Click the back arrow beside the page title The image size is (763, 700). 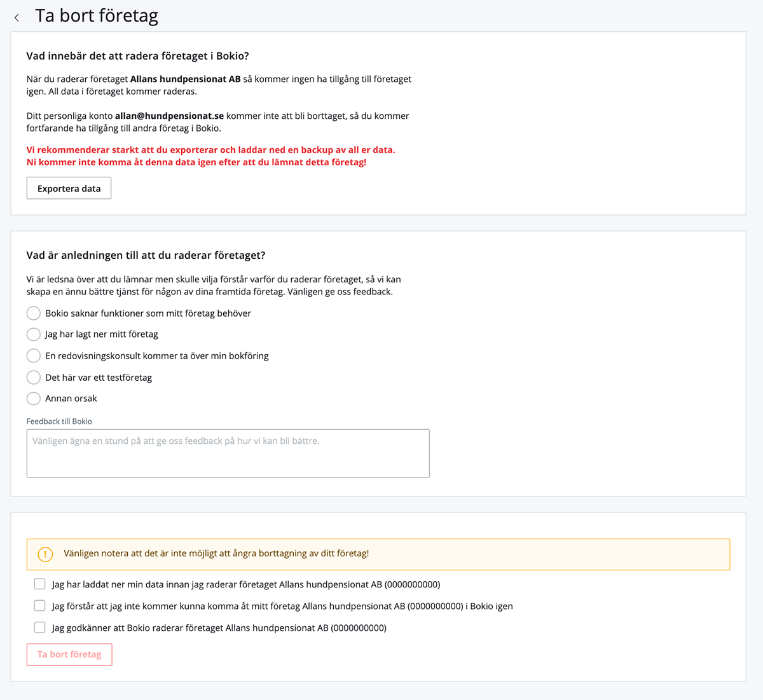(17, 18)
